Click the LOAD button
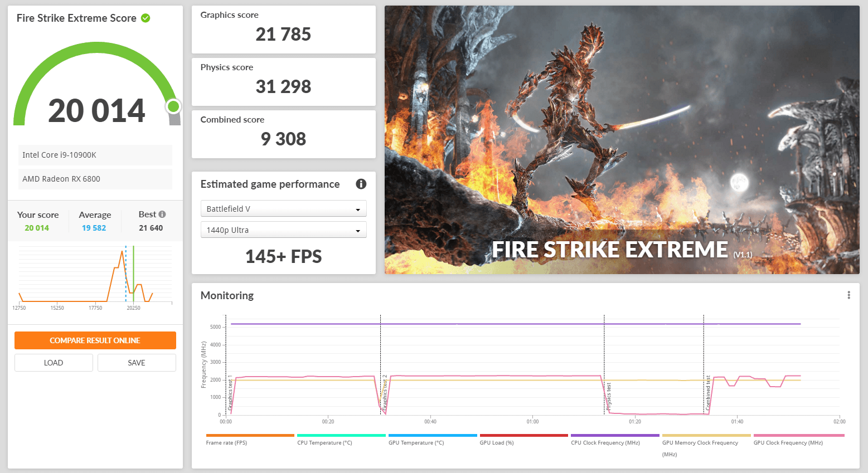This screenshot has height=473, width=868. [54, 363]
